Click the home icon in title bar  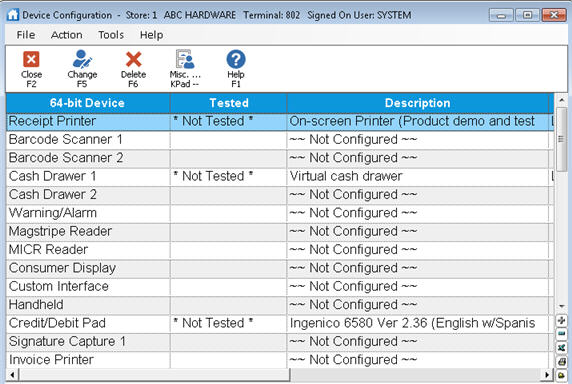click(x=13, y=15)
